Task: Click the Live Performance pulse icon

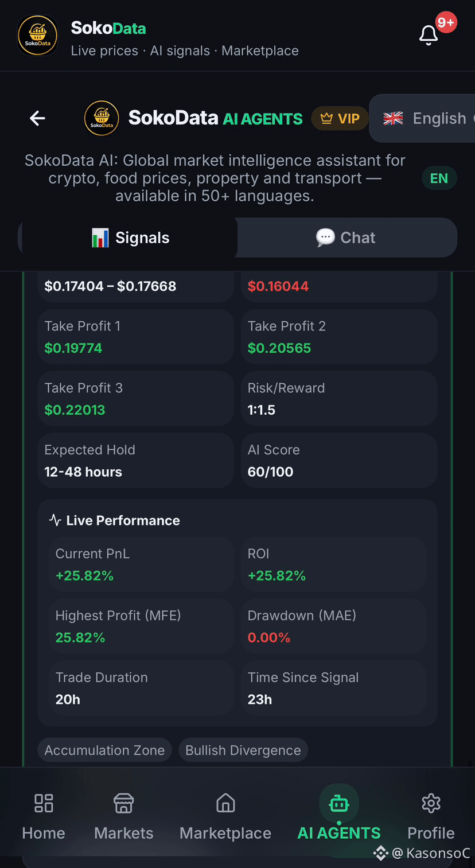Action: [x=55, y=520]
